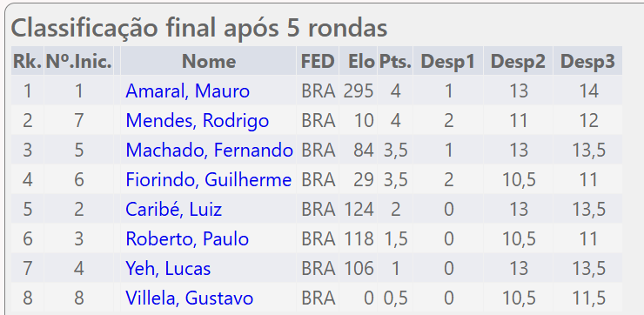Open player link Caribé, Luiz
644x315 pixels.
pyautogui.click(x=174, y=210)
